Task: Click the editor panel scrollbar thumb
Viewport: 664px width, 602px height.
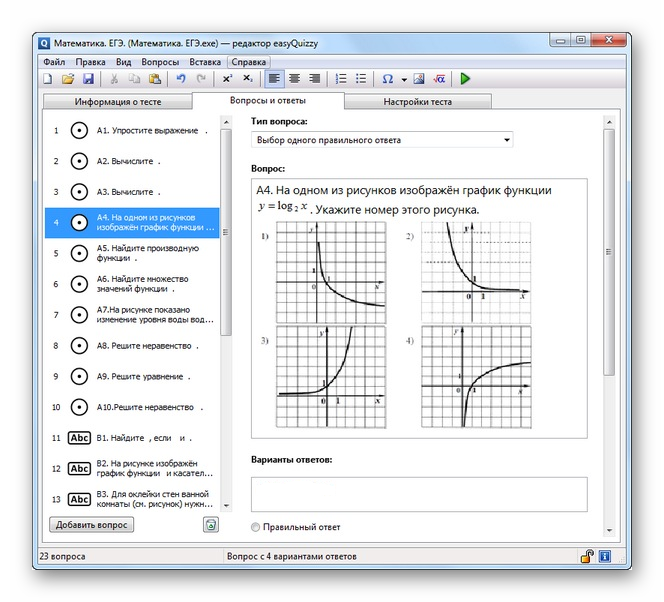Action: pos(609,252)
